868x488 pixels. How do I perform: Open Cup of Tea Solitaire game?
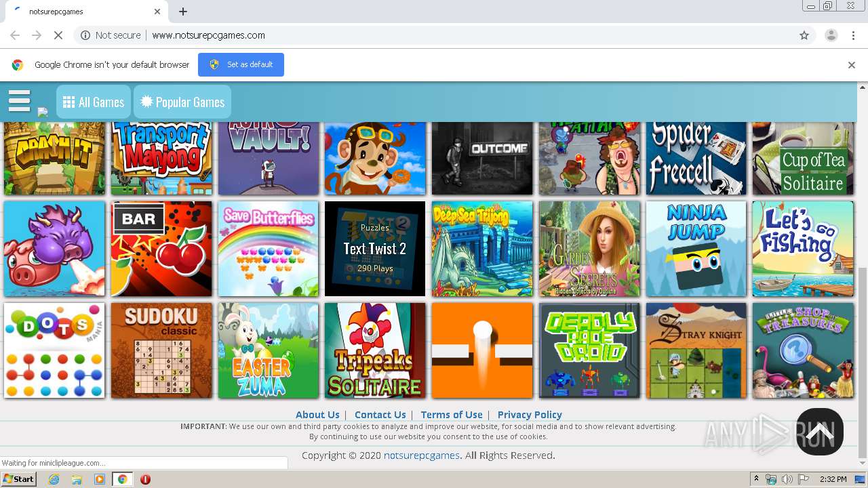click(803, 158)
